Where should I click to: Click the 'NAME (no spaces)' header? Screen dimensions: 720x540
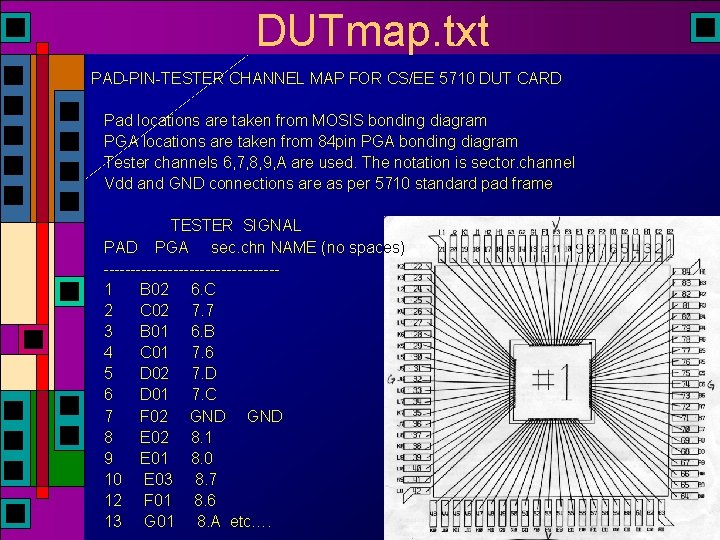click(338, 248)
